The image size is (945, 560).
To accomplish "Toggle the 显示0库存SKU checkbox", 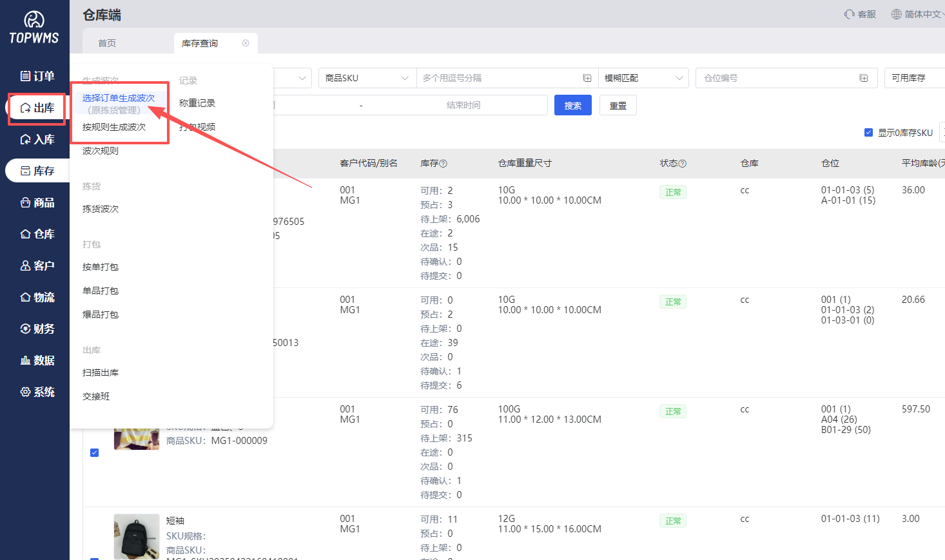I will coord(868,132).
